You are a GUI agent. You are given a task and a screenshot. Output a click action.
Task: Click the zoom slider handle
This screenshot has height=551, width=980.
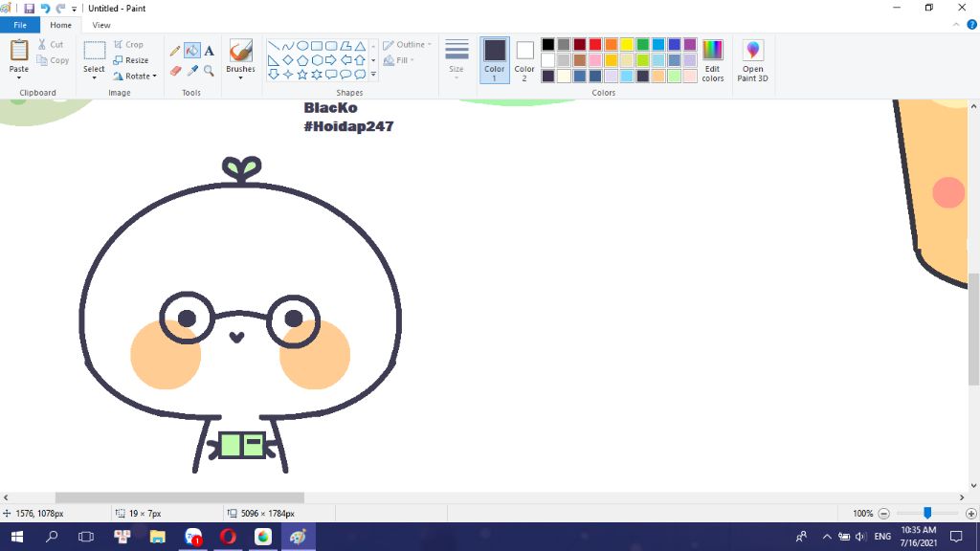pyautogui.click(x=927, y=513)
